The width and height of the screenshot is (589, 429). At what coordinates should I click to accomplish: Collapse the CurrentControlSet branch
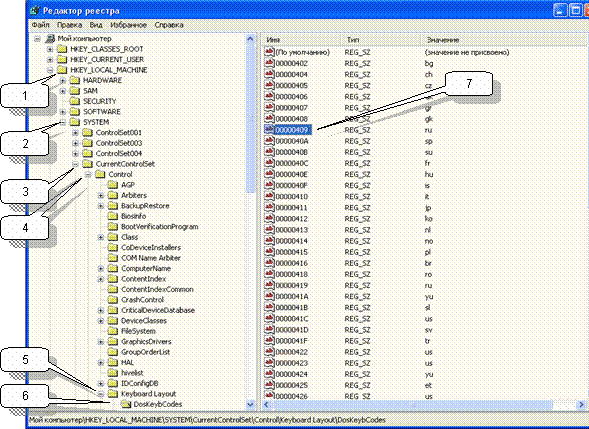75,164
